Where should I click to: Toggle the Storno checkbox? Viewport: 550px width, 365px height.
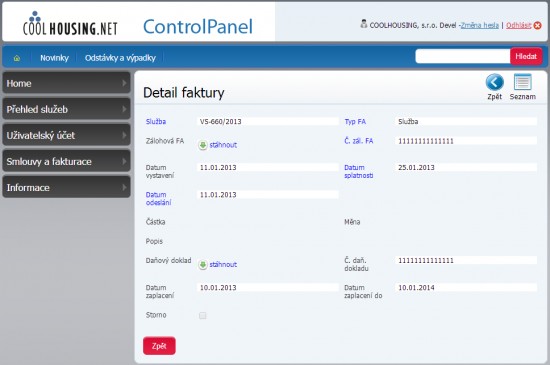point(202,315)
